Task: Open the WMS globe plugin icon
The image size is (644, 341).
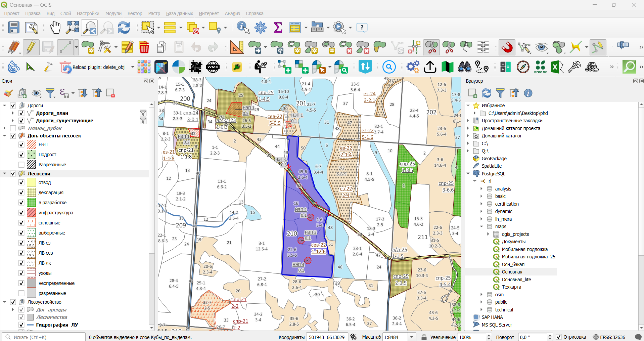Action: pos(213,67)
